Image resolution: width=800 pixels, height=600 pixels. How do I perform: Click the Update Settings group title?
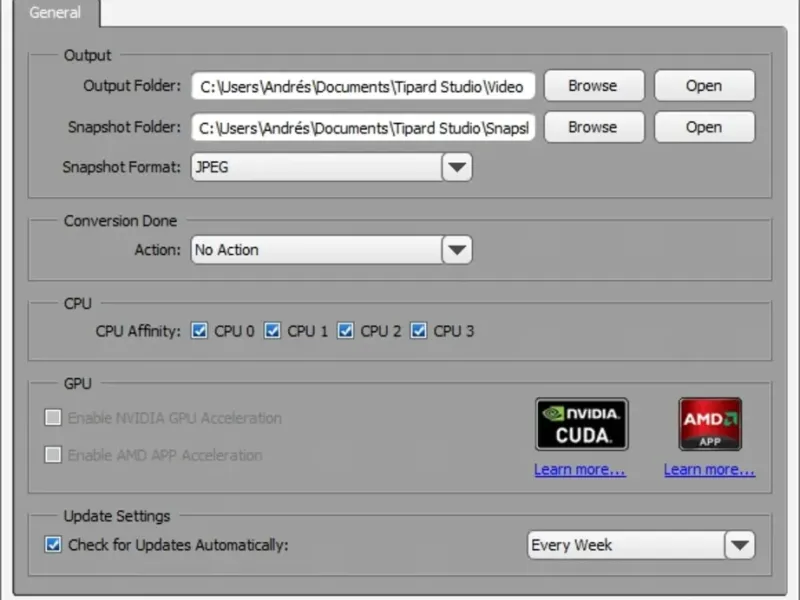point(117,516)
